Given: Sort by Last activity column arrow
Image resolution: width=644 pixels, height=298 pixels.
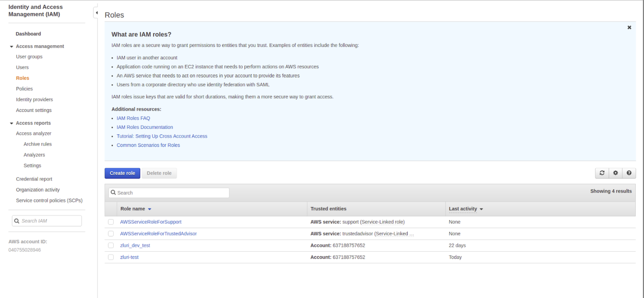Looking at the screenshot, I should (x=481, y=209).
